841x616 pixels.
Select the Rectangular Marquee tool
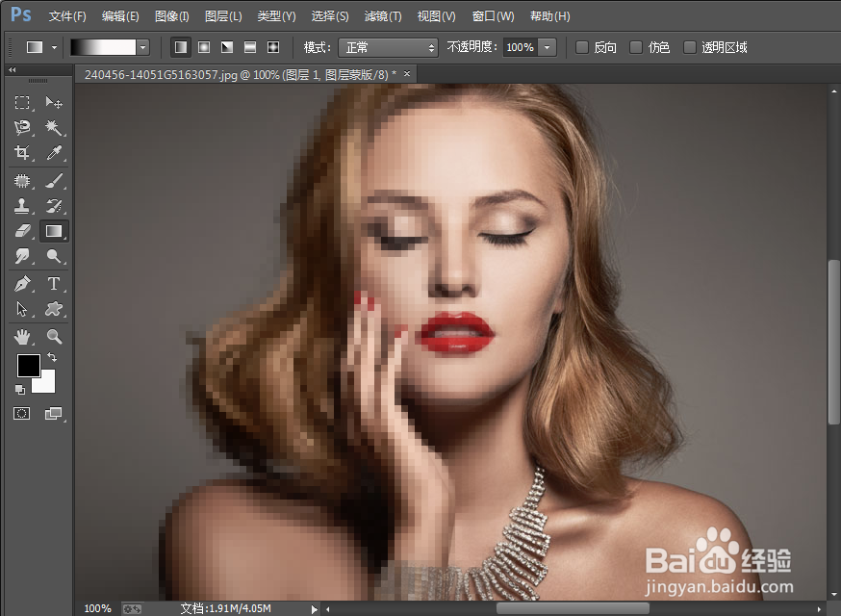[22, 102]
